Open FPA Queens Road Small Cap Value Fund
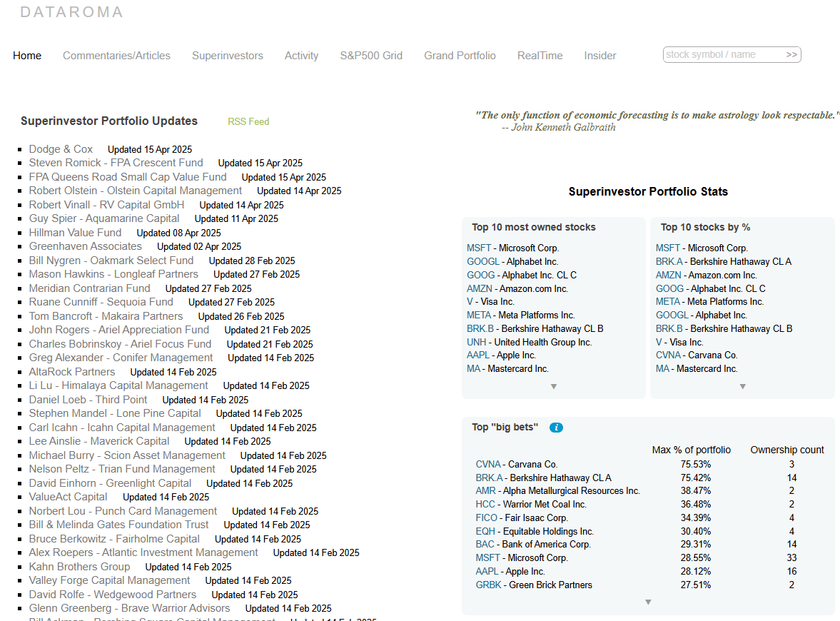 [128, 177]
